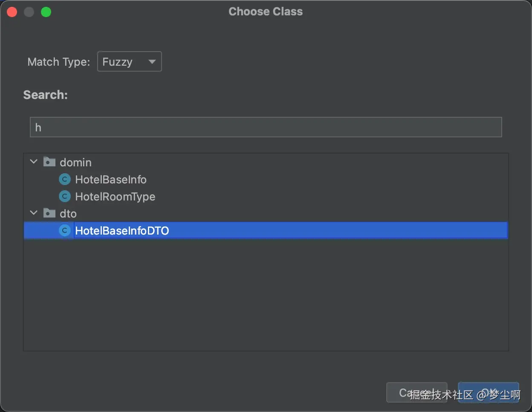Click into the Search text field
The image size is (532, 412).
pyautogui.click(x=266, y=127)
